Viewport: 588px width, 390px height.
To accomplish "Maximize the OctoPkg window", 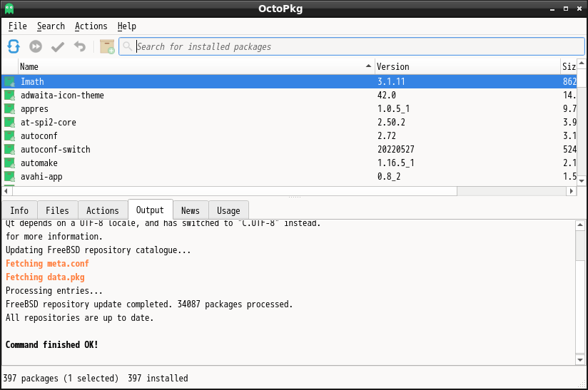I will [566, 9].
